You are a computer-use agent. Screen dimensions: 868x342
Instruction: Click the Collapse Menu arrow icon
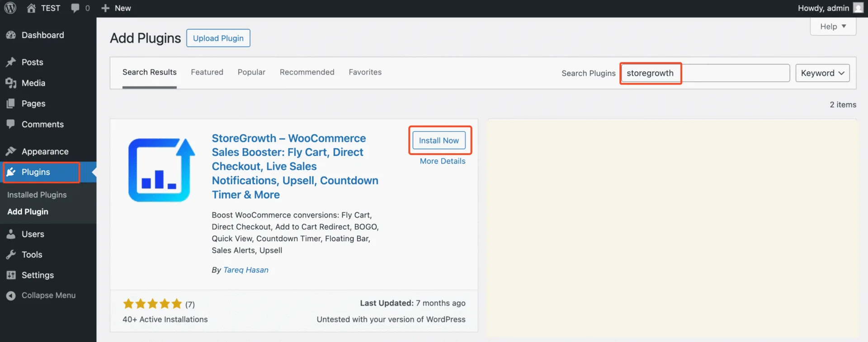[x=11, y=295]
